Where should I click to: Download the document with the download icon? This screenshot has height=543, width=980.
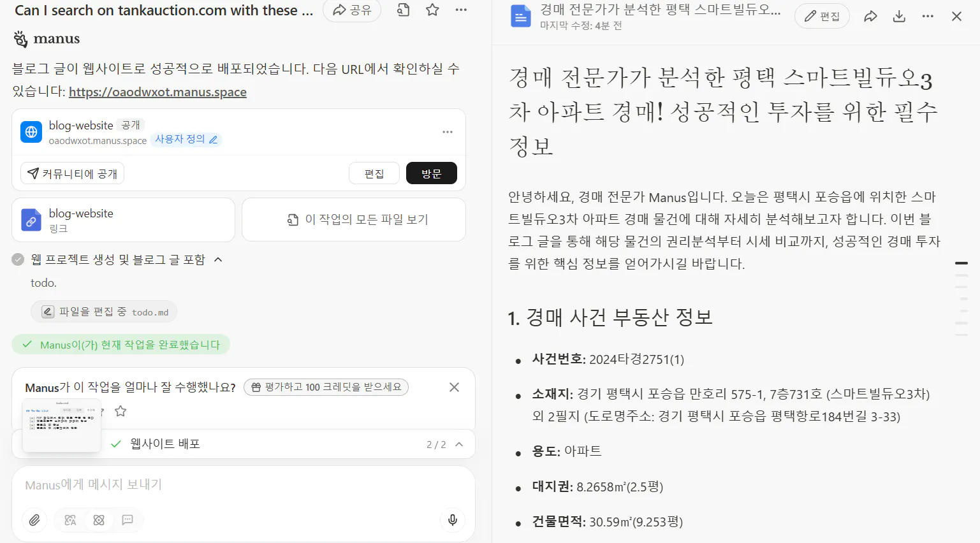click(x=899, y=16)
